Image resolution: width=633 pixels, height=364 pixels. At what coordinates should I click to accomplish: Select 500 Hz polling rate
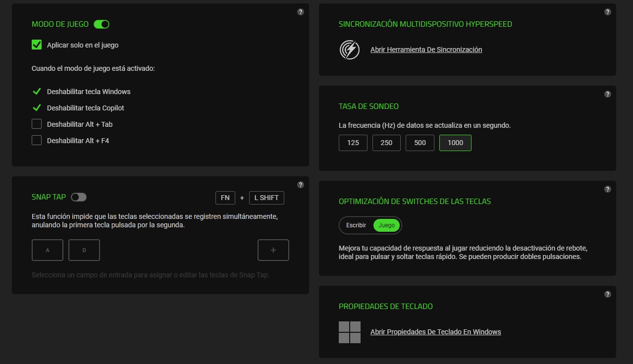[420, 143]
